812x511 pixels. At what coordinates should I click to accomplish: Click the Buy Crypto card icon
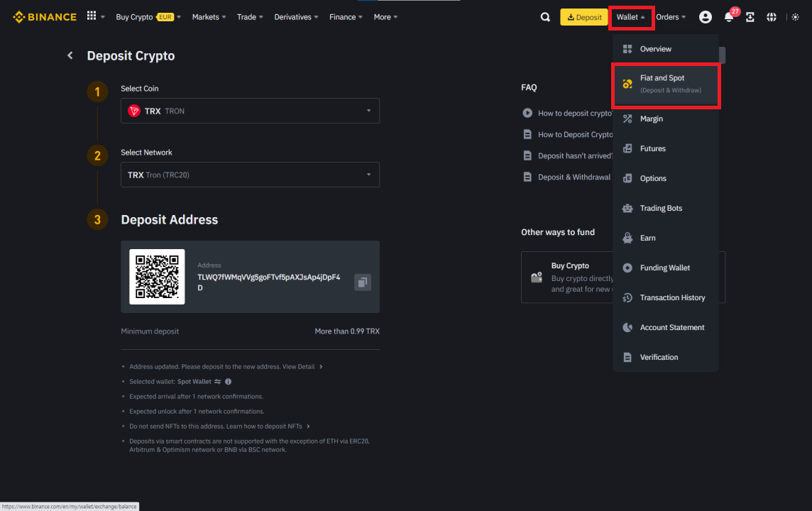(537, 277)
